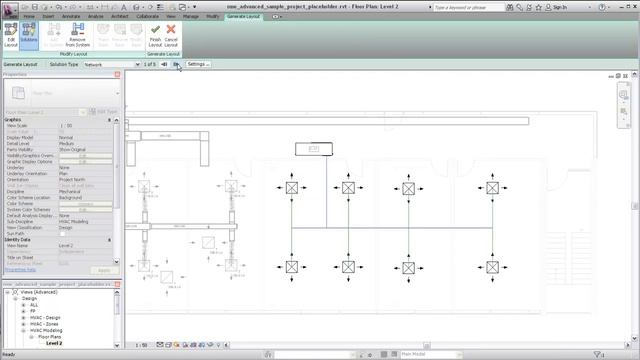Open the Insert ribbon tab
640x360 pixels.
click(x=48, y=16)
